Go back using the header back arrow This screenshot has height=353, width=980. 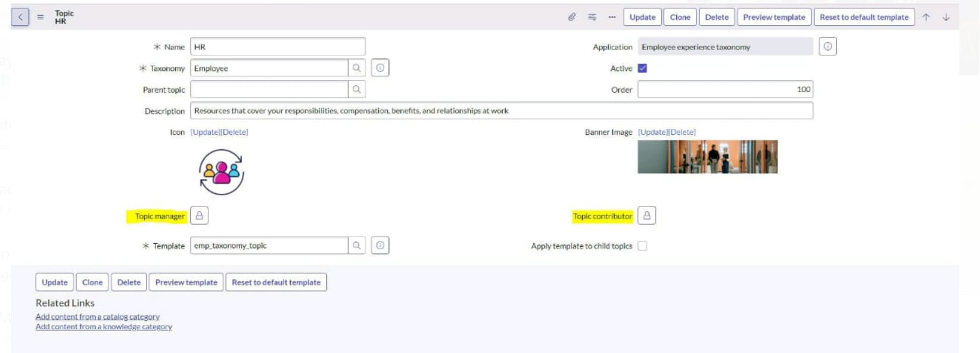(20, 17)
